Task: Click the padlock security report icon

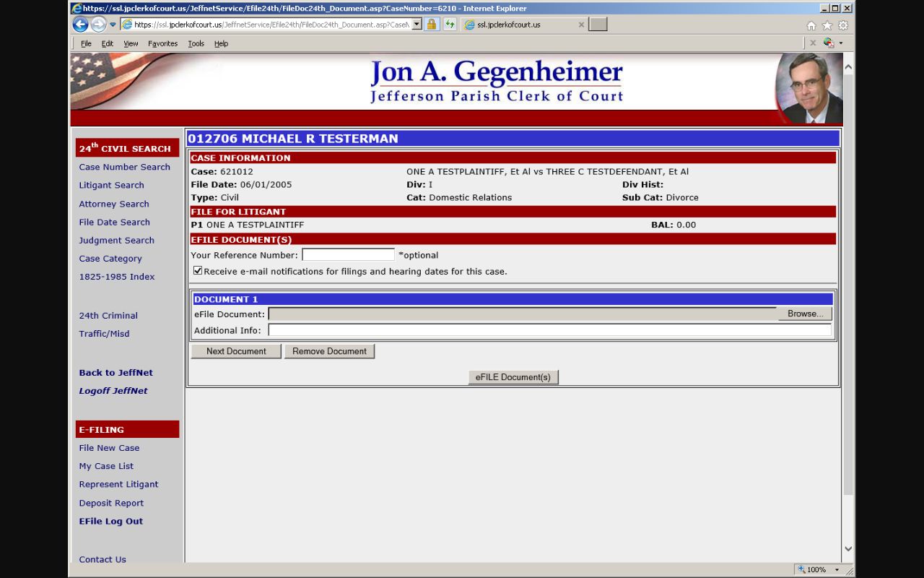Action: pyautogui.click(x=432, y=25)
